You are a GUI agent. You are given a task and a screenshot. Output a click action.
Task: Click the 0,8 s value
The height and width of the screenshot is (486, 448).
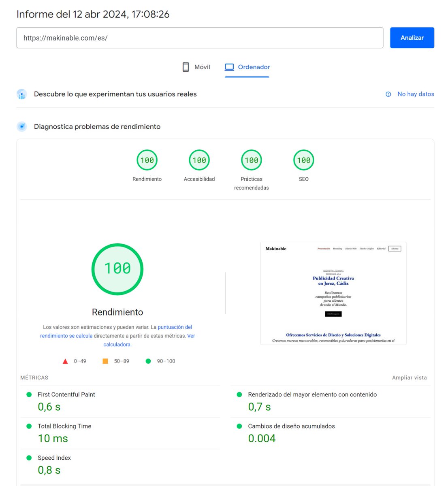tap(49, 470)
